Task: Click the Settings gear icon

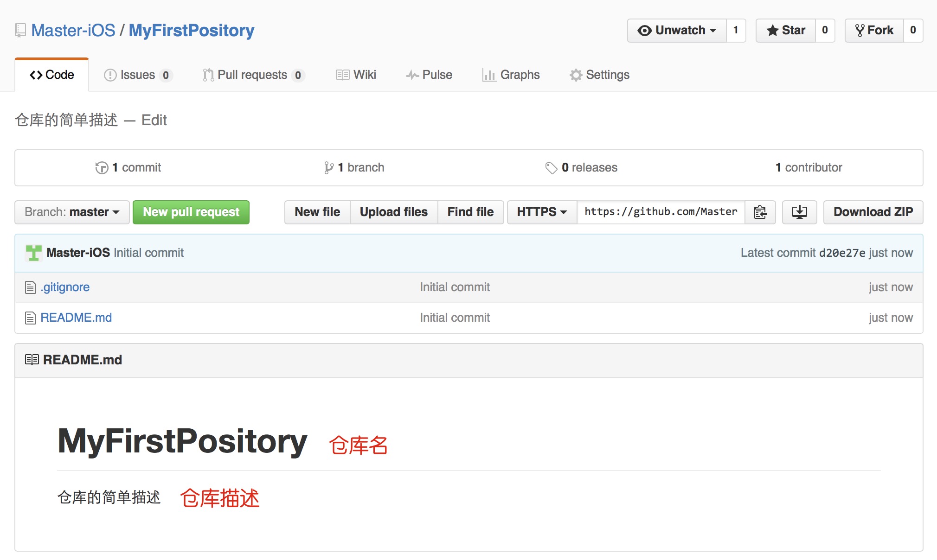Action: tap(576, 75)
